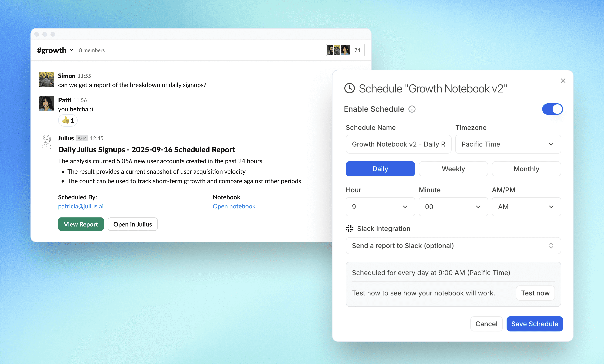
Task: Click the Open in Julius button
Action: tap(133, 224)
